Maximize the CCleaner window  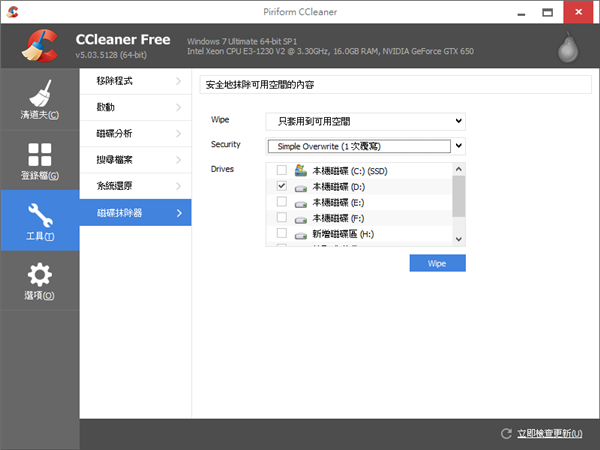pos(548,12)
